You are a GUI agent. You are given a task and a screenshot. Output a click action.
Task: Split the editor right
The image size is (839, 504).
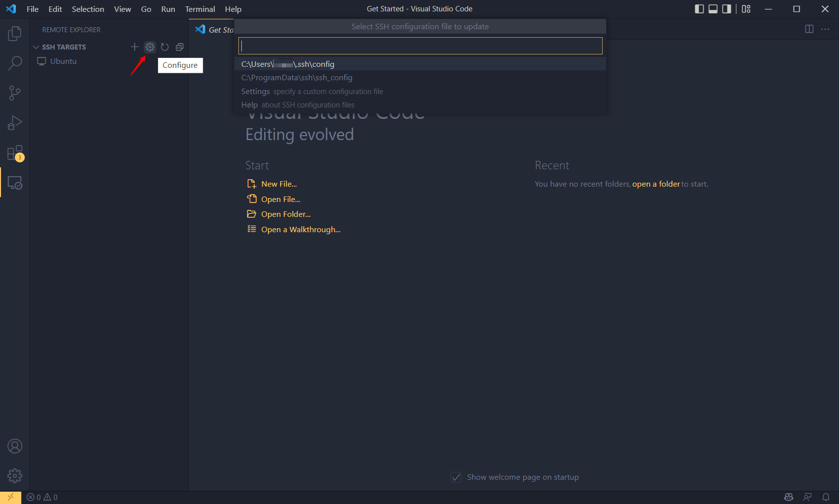point(809,29)
